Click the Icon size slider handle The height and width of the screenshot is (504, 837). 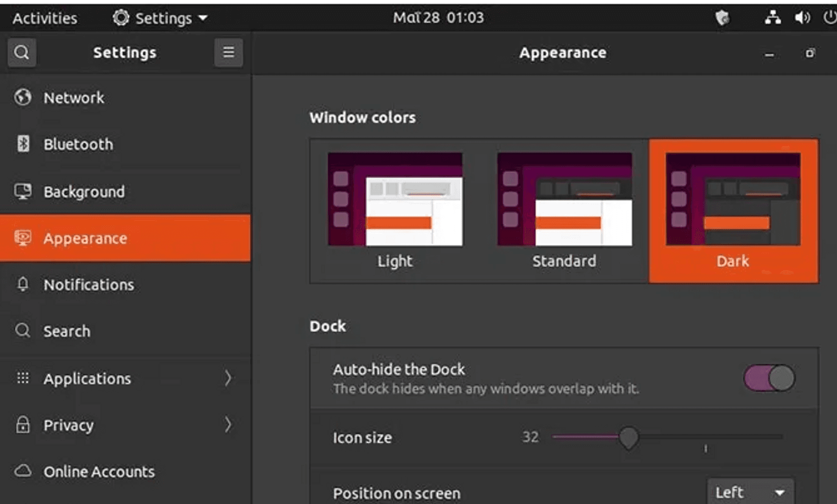pos(628,437)
